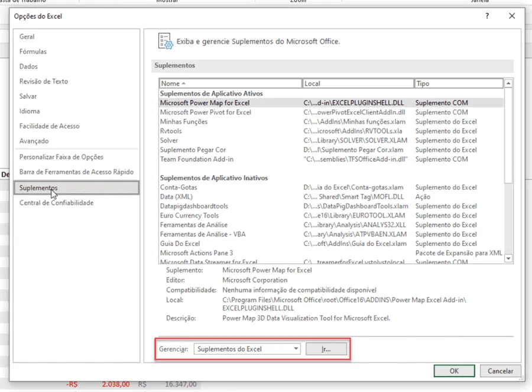This screenshot has height=392, width=532.
Task: Click the Suplementos de Aplicativo Inativos heading
Action: coord(214,178)
